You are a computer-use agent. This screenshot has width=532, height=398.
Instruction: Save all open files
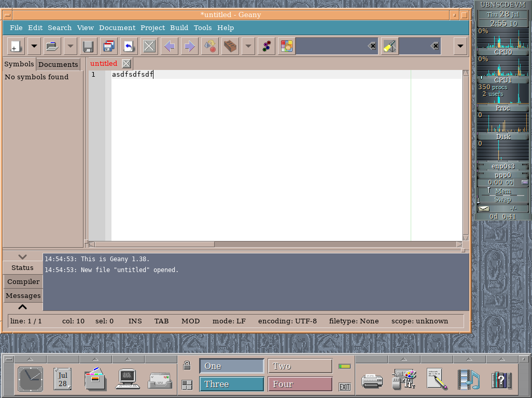[107, 46]
